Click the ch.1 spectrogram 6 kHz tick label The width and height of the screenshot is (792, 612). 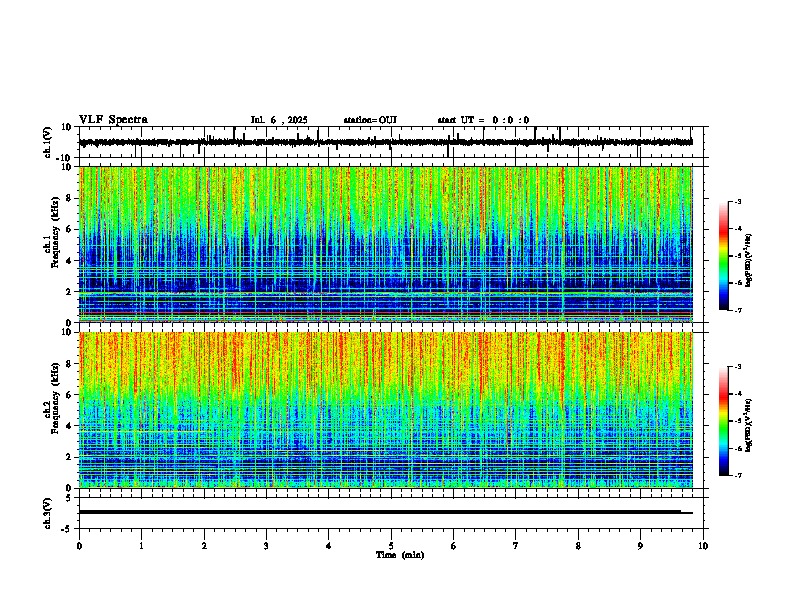69,229
